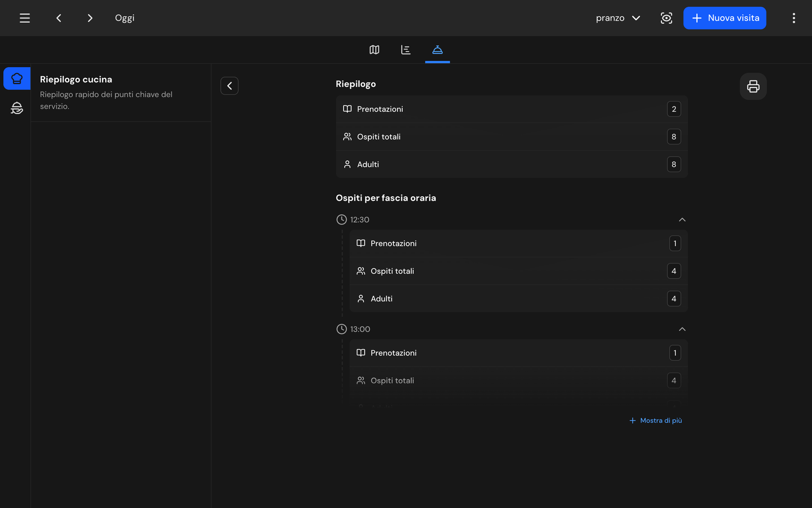Go to previous day arrow
Screen dimensions: 812x508
[59, 18]
